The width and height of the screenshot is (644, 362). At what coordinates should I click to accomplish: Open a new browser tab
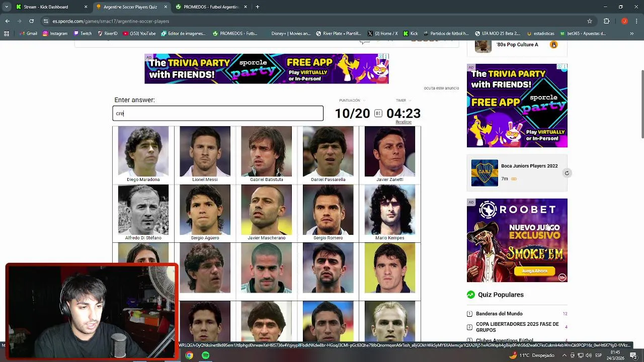[257, 7]
